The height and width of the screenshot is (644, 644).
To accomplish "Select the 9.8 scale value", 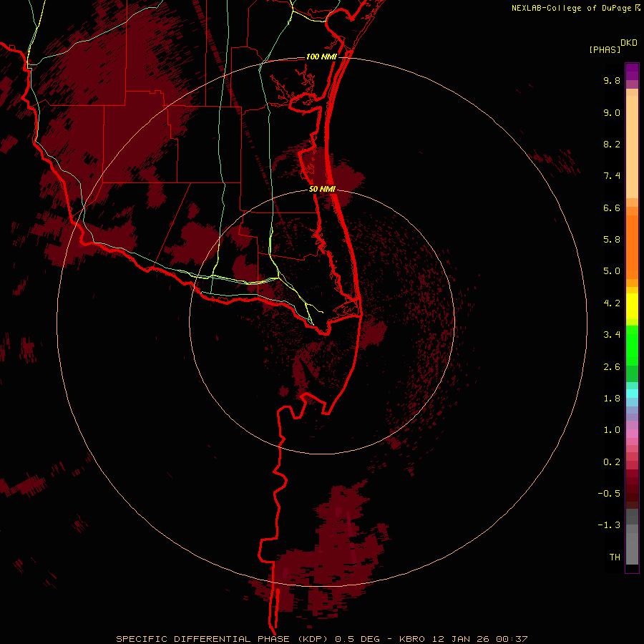I will pos(612,80).
